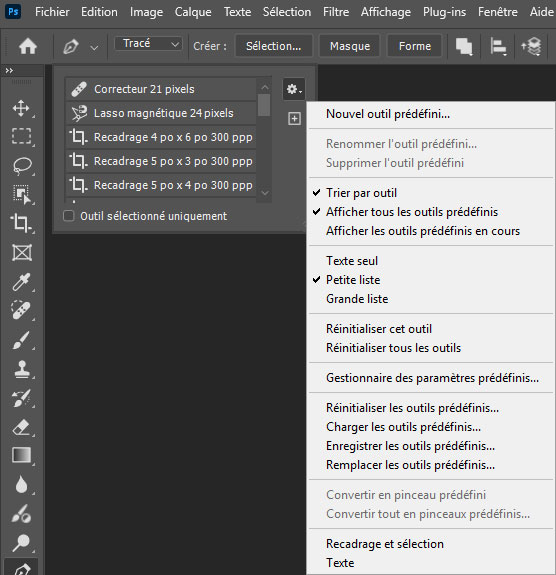
Task: Select the Spot Healing Brush tool
Action: (21, 310)
